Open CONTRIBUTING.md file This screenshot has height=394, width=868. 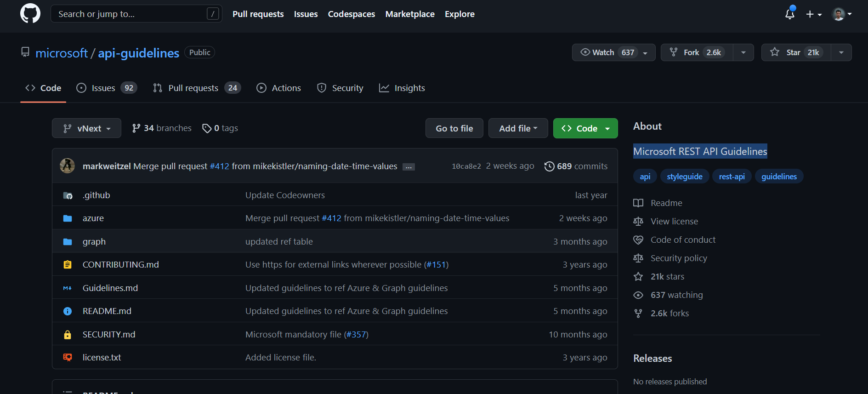[121, 264]
